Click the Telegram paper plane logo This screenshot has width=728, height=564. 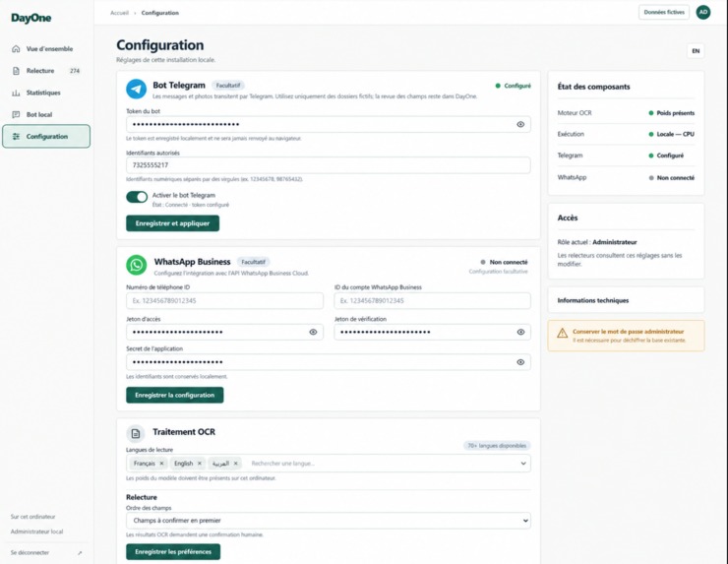point(136,89)
